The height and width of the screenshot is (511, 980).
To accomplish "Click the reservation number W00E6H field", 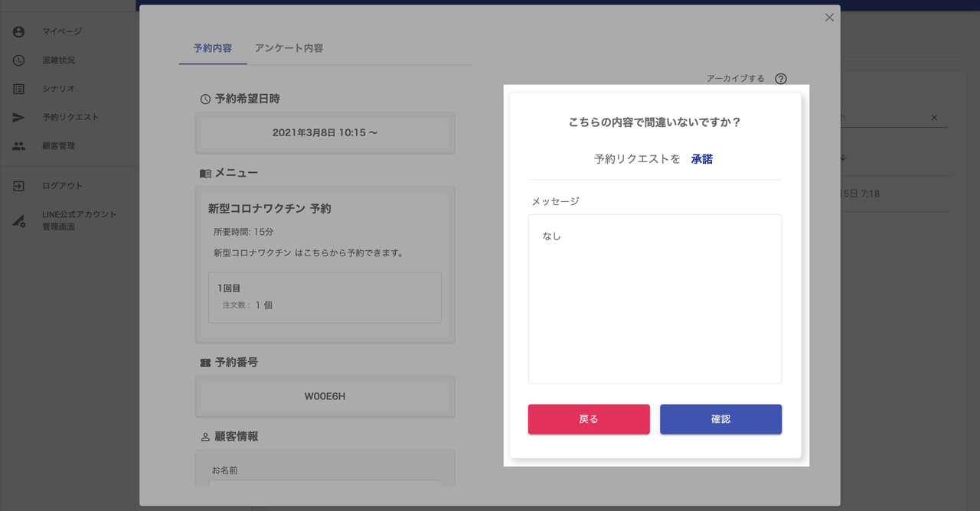I will point(325,396).
